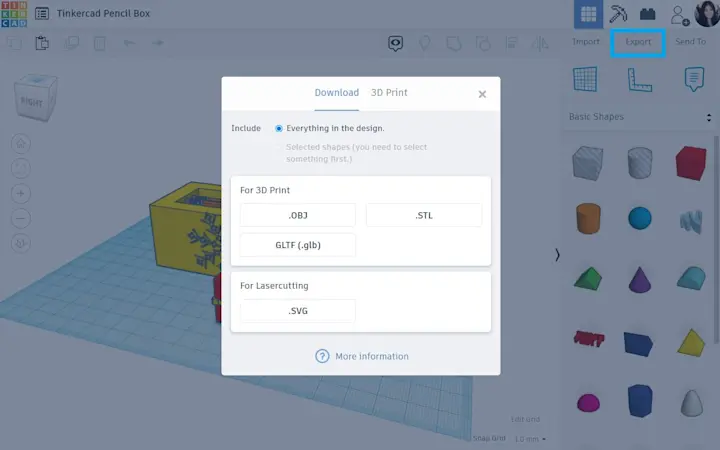Click the RIGHT face of view cube
720x450 pixels.
(x=32, y=101)
